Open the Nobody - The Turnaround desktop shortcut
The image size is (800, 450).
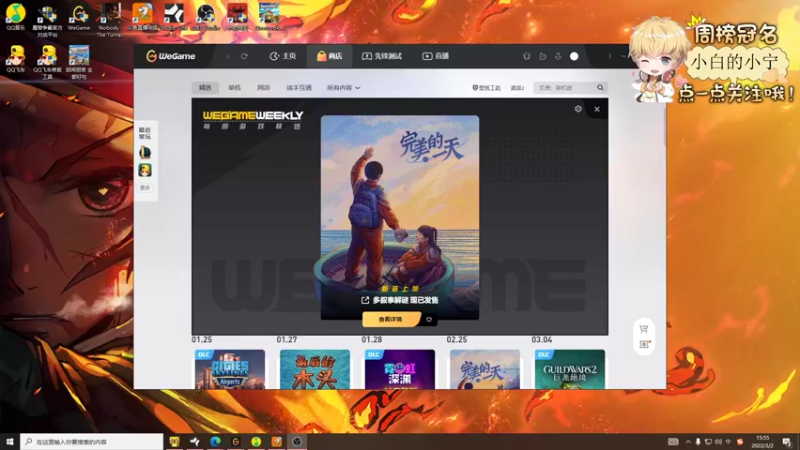(x=110, y=20)
